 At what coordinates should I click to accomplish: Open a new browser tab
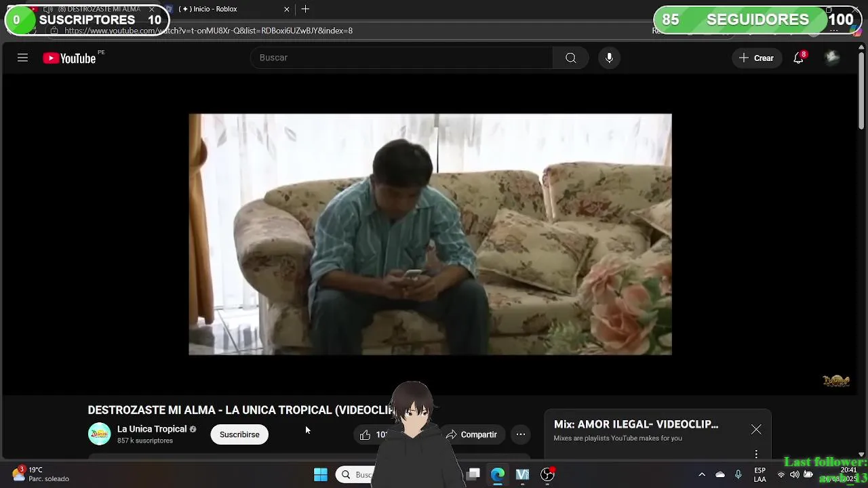(305, 9)
